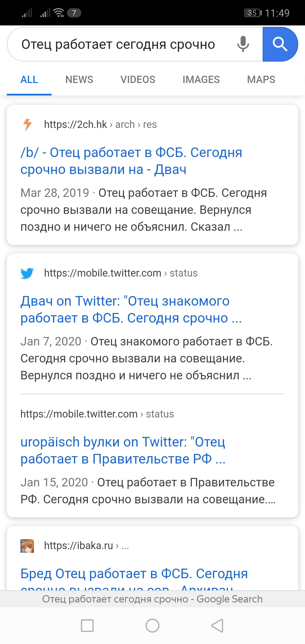
Task: Switch to the VIDEOS tab
Action: point(138,80)
